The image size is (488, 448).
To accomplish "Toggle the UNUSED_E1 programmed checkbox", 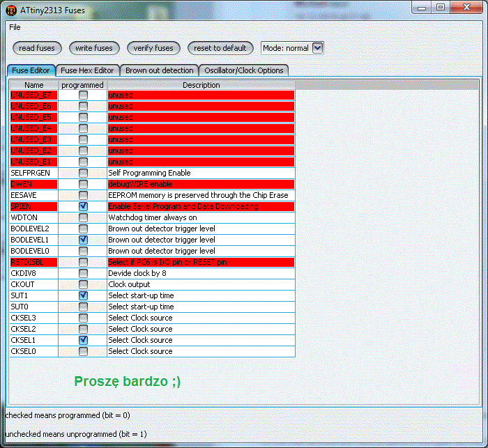I will pos(83,162).
